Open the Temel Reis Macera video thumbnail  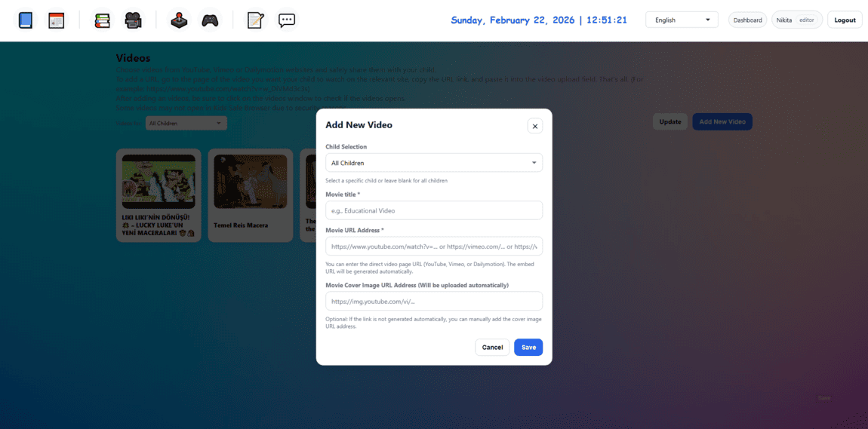click(250, 182)
